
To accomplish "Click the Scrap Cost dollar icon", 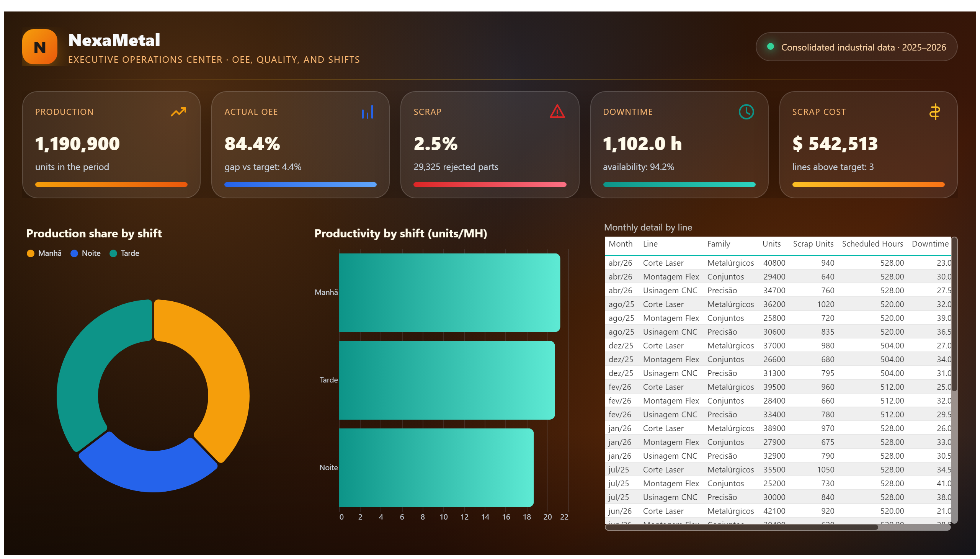I will pos(935,112).
